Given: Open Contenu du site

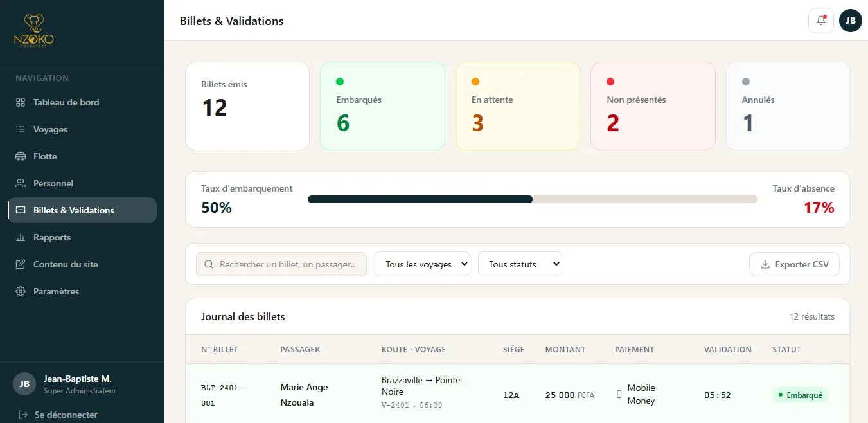Looking at the screenshot, I should 82,264.
